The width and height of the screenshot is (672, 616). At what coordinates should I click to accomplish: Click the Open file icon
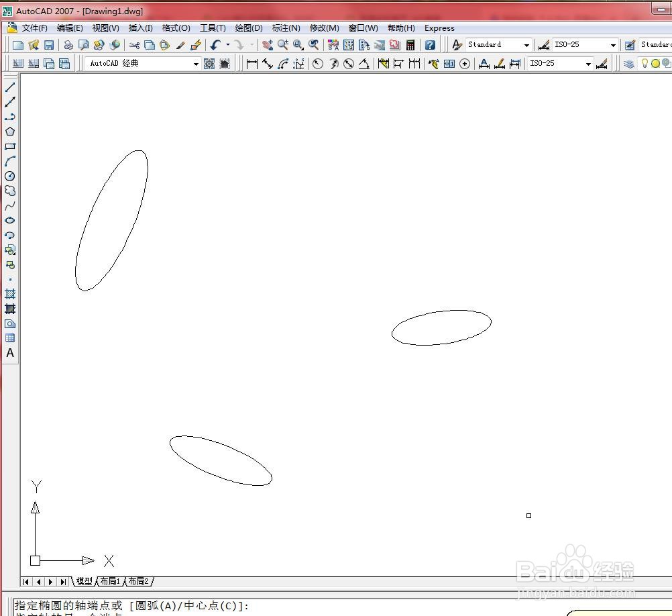click(34, 45)
